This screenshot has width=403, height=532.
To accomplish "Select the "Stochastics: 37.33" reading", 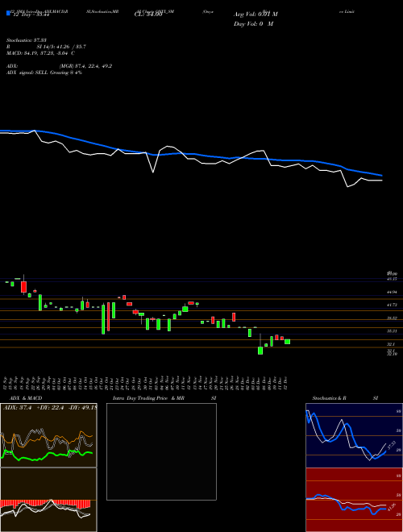I will 26,40.
